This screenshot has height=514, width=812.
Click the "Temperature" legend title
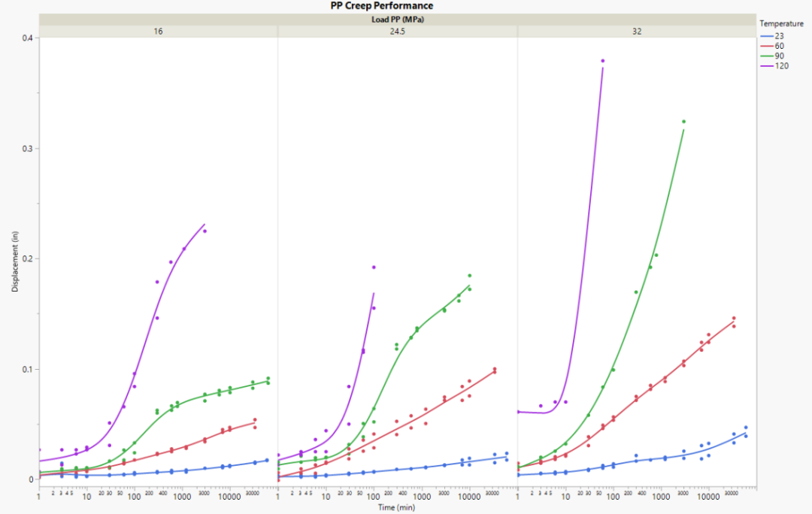780,23
